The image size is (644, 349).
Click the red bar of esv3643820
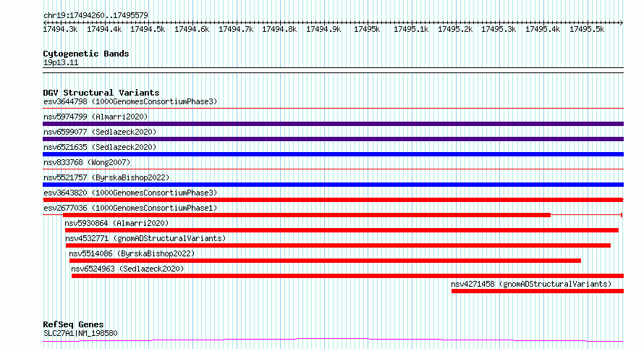[333, 200]
